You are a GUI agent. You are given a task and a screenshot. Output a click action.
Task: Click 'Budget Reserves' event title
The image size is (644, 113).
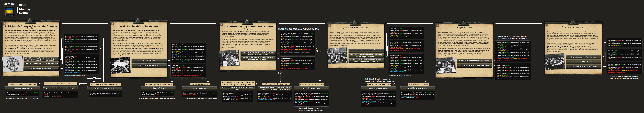tap(464, 28)
